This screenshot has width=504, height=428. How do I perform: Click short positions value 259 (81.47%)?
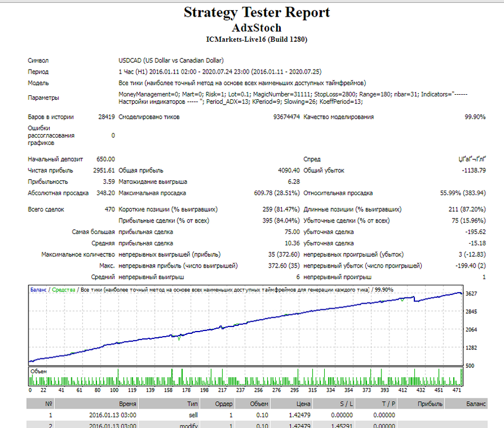[281, 209]
